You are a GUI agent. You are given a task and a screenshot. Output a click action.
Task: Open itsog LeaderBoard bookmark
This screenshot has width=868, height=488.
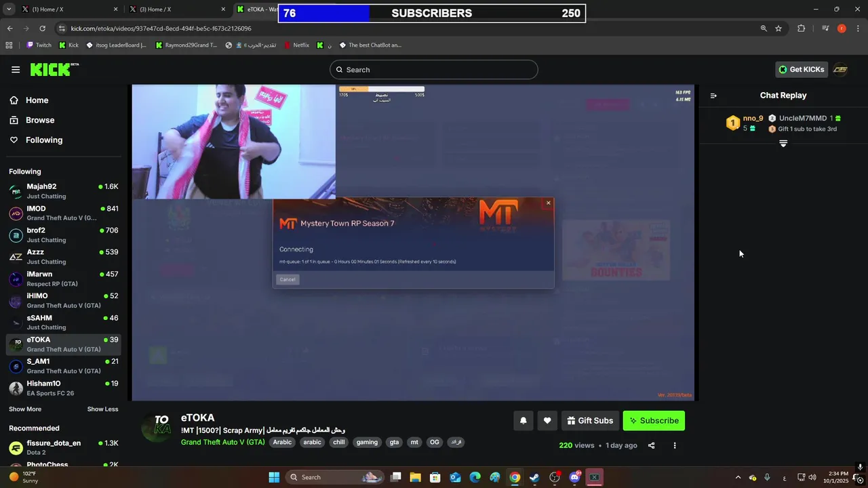point(115,45)
